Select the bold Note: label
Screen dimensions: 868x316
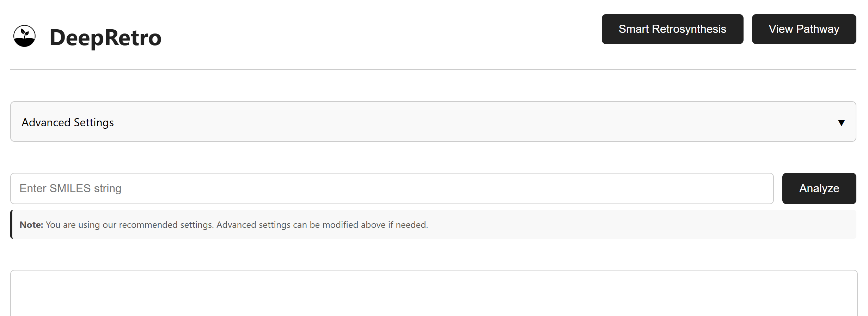[x=31, y=225]
